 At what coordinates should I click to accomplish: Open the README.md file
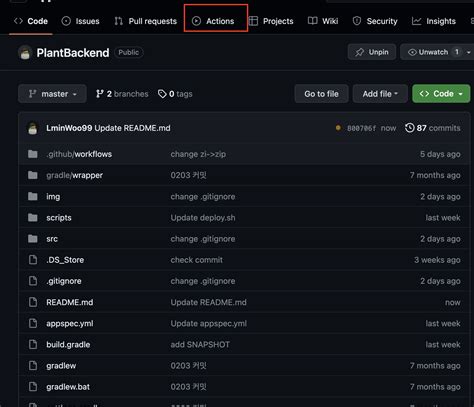(x=69, y=302)
